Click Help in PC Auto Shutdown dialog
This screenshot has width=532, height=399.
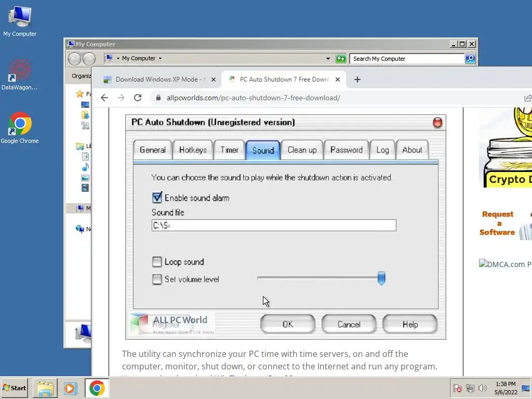pos(410,324)
